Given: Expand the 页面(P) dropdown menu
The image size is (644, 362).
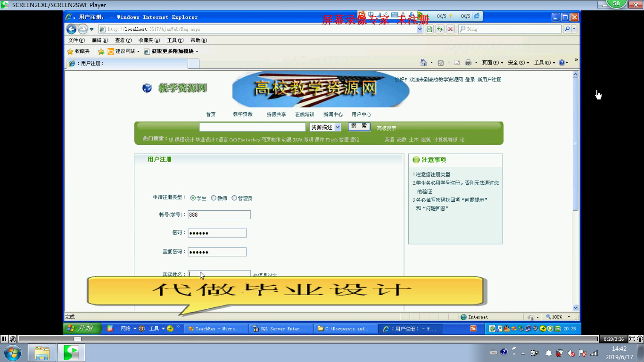Looking at the screenshot, I should click(x=493, y=63).
